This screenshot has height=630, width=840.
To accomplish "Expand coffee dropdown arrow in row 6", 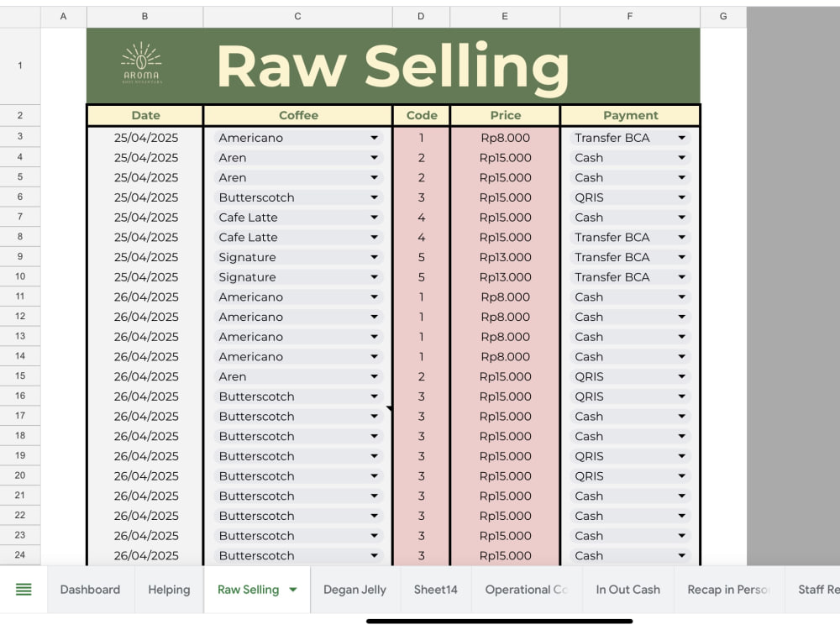I will (x=374, y=197).
